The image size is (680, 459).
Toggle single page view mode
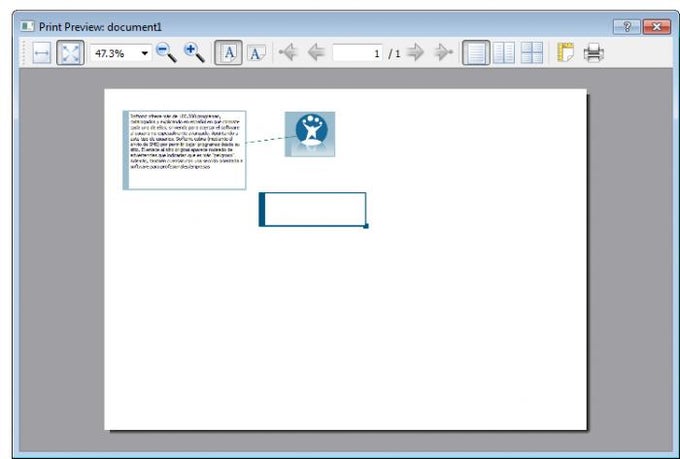coord(476,53)
